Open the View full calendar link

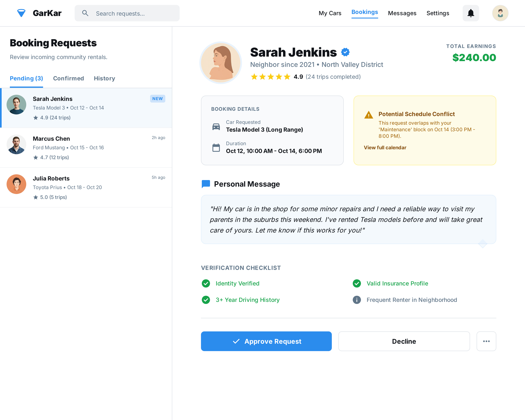385,147
